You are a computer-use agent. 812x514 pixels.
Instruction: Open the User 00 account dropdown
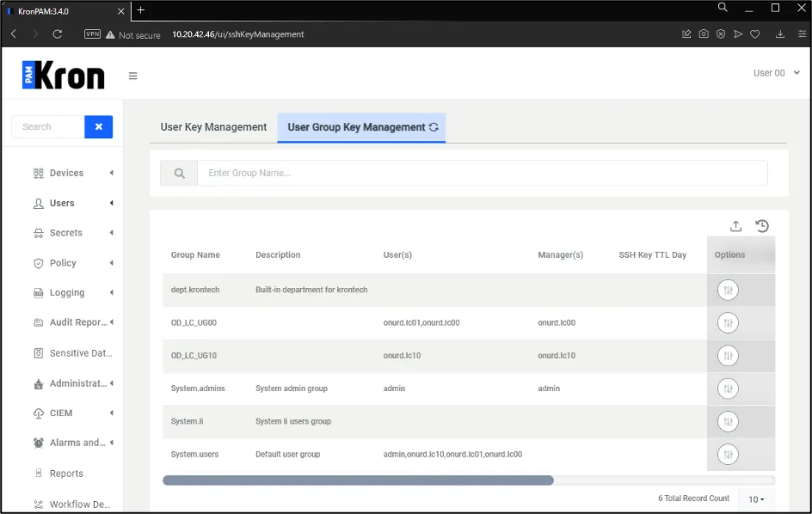[776, 73]
